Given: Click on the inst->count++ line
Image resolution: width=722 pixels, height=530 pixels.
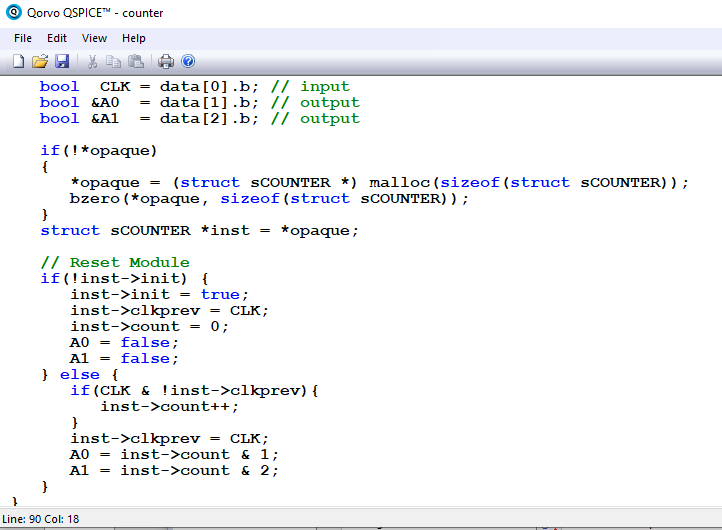Looking at the screenshot, I should tap(169, 406).
